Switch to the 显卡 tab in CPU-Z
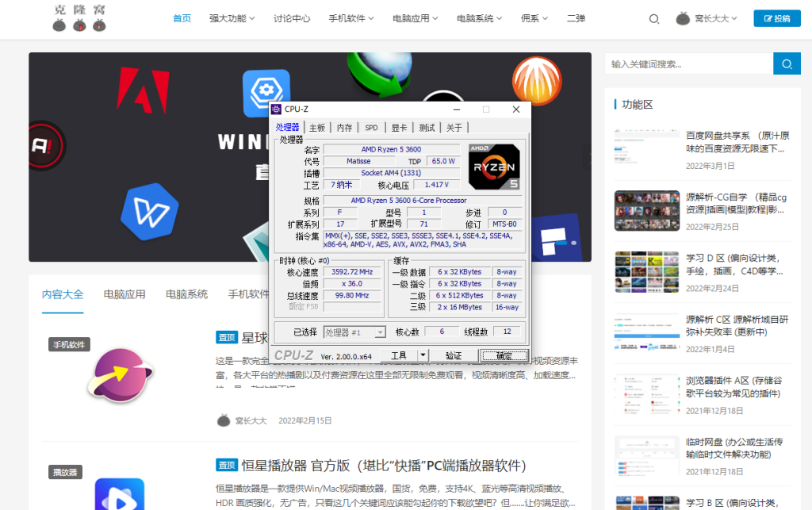The image size is (812, 510). [x=399, y=128]
